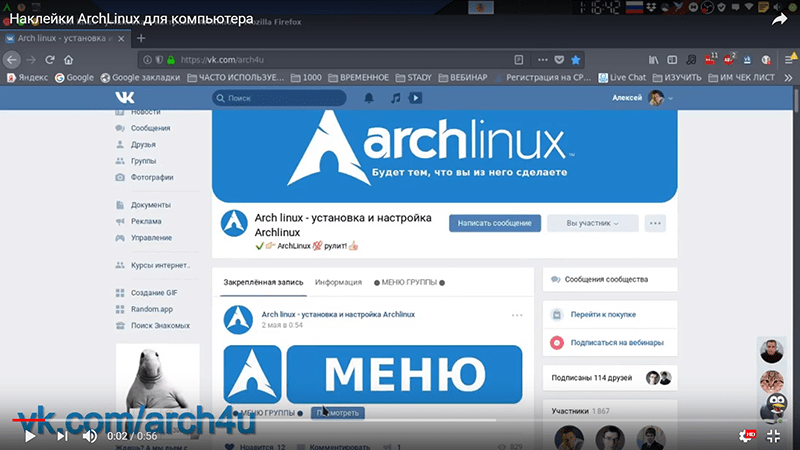Open Создание GIF app
Image resolution: width=800 pixels, height=450 pixels.
tap(154, 292)
